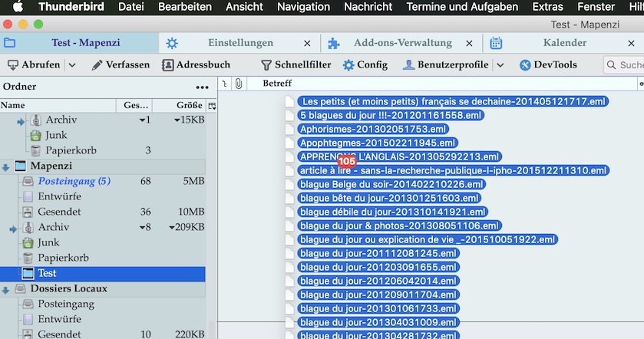
Task: Click the Config toolbar button
Action: tap(365, 65)
